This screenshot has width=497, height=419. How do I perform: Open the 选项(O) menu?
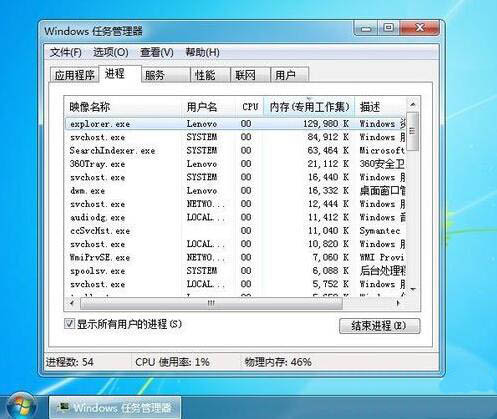pos(111,52)
